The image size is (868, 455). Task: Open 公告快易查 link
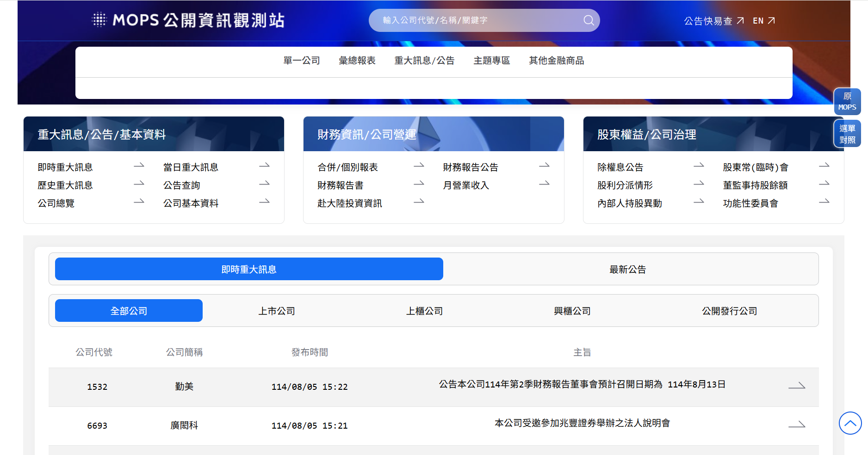click(x=708, y=21)
